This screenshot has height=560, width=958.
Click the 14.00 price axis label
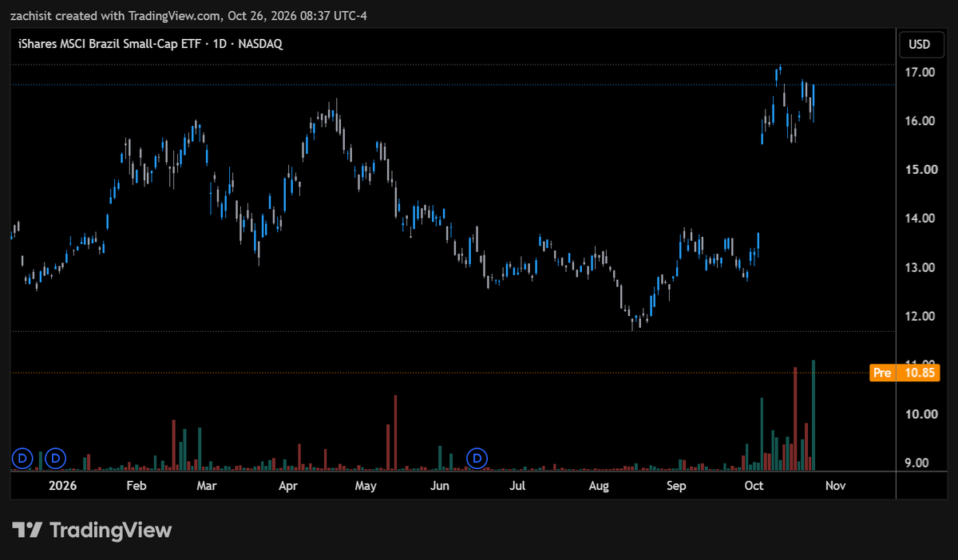click(919, 219)
